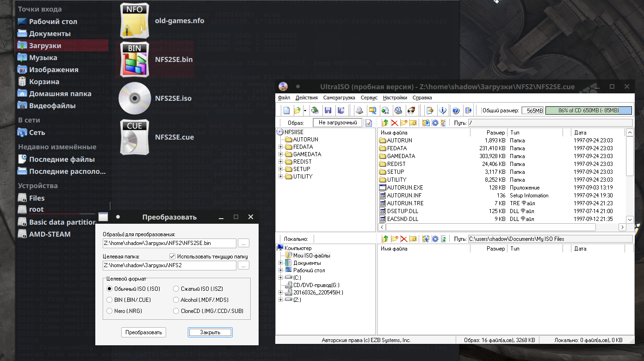This screenshot has height=361, width=644.
Task: Click the Exit door icon in UltraISO toolbar
Action: pos(469,110)
